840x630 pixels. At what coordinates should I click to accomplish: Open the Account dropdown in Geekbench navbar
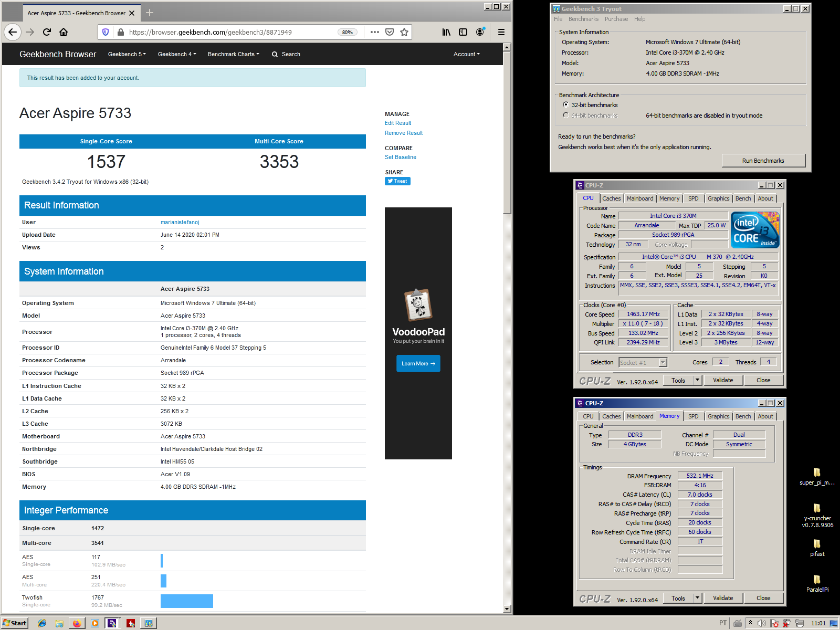(467, 54)
